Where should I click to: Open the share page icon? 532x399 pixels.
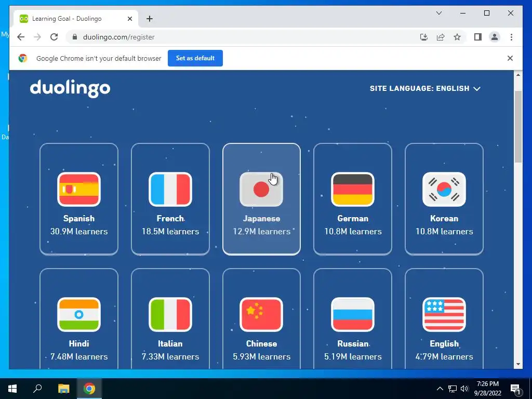pyautogui.click(x=441, y=37)
